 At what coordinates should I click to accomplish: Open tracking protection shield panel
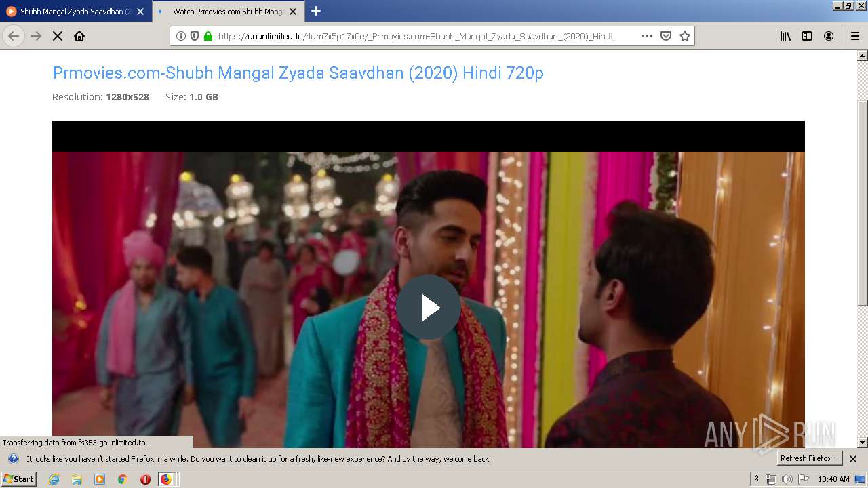195,36
